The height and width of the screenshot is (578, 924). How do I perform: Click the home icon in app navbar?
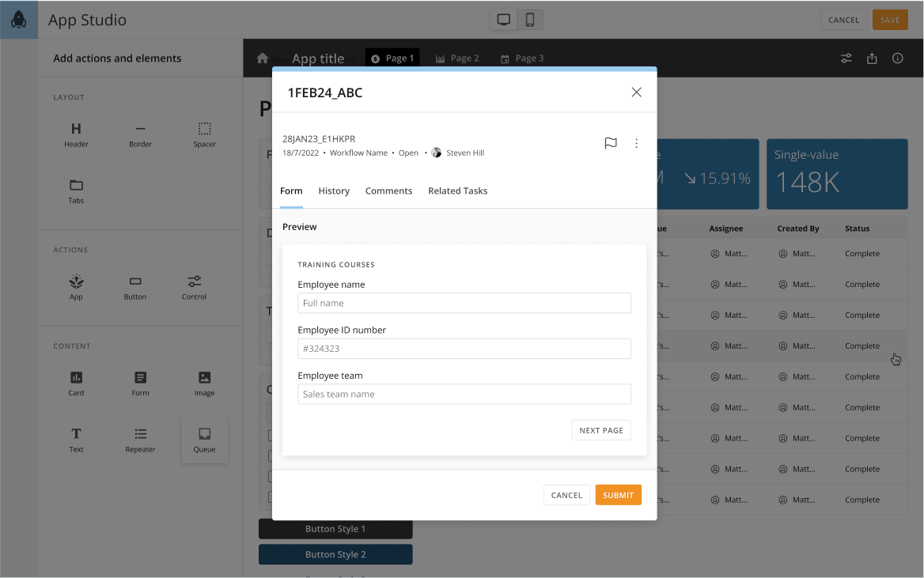pos(263,58)
